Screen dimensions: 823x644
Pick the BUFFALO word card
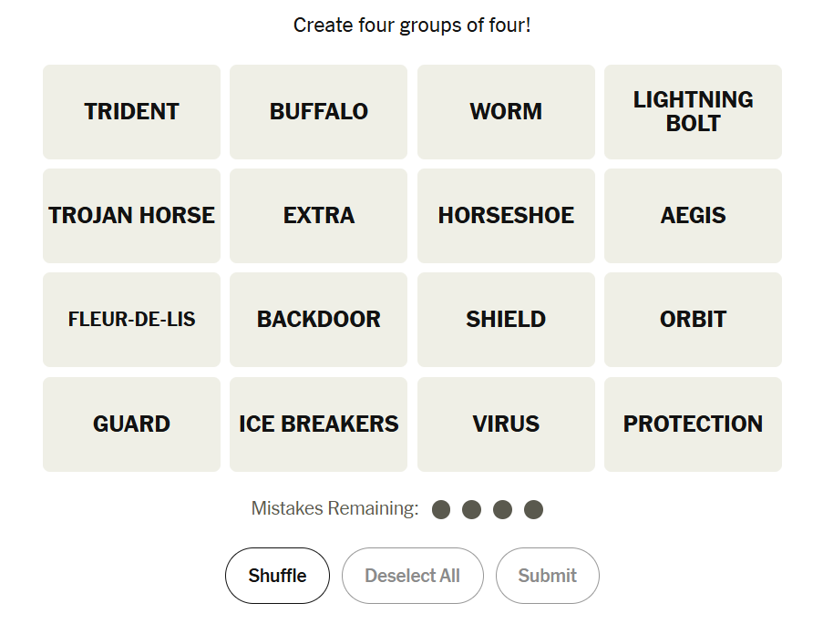318,112
